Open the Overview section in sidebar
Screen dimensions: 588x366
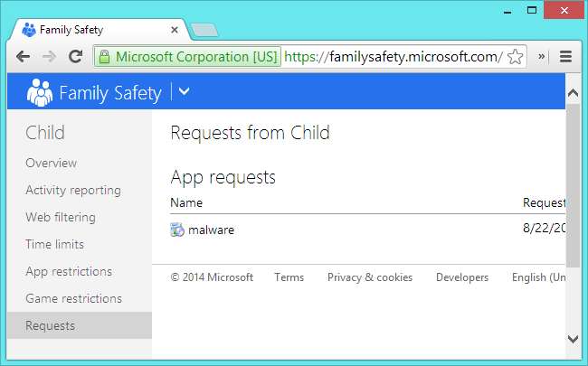51,163
